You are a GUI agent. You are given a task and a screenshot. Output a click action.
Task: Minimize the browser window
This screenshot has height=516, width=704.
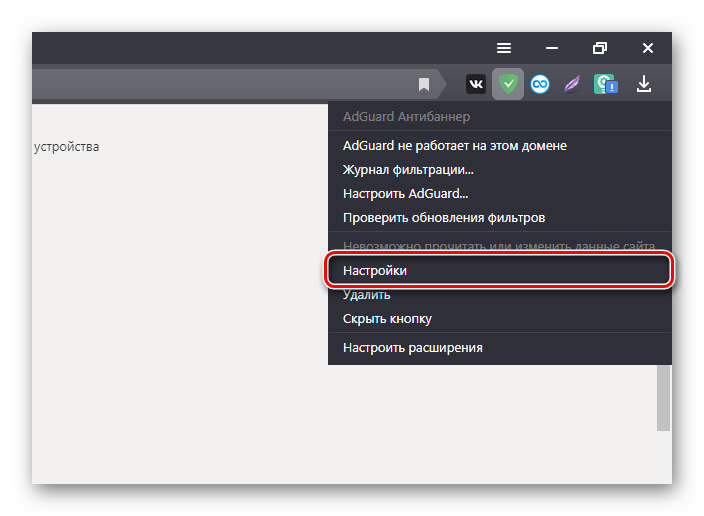point(552,48)
